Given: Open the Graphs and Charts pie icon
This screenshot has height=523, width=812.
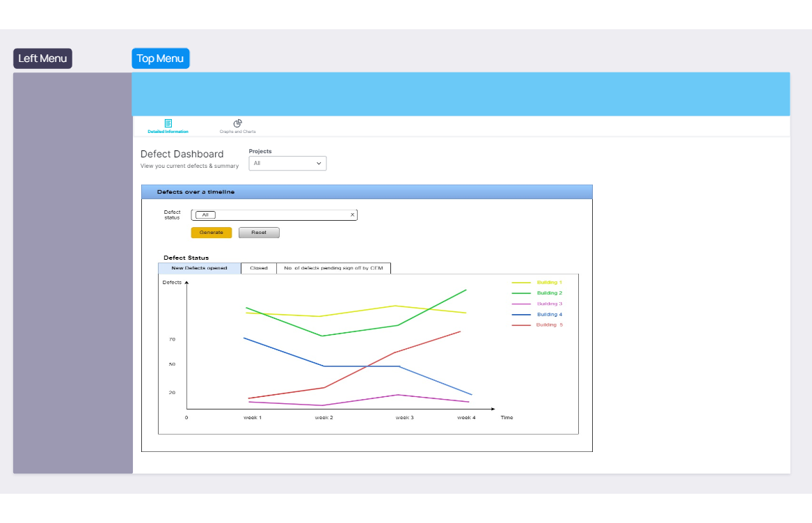Looking at the screenshot, I should point(237,123).
